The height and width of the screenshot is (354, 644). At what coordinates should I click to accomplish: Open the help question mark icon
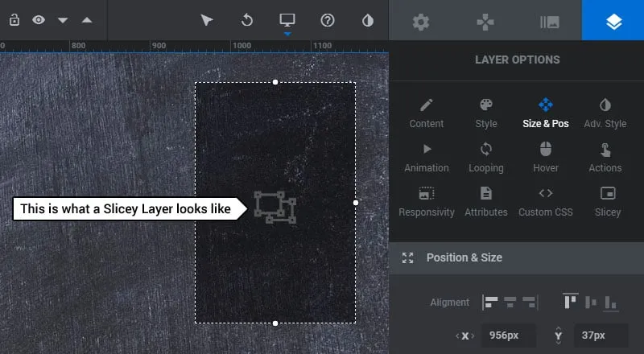[328, 20]
